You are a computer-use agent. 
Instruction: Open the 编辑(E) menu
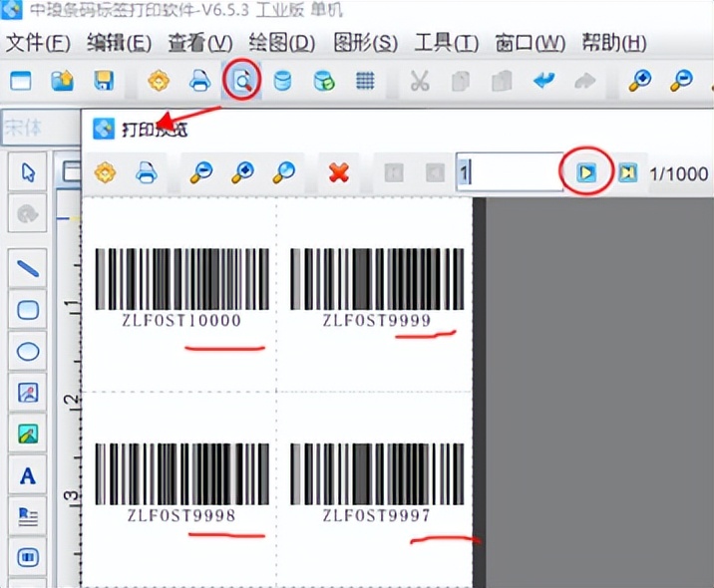pyautogui.click(x=120, y=43)
